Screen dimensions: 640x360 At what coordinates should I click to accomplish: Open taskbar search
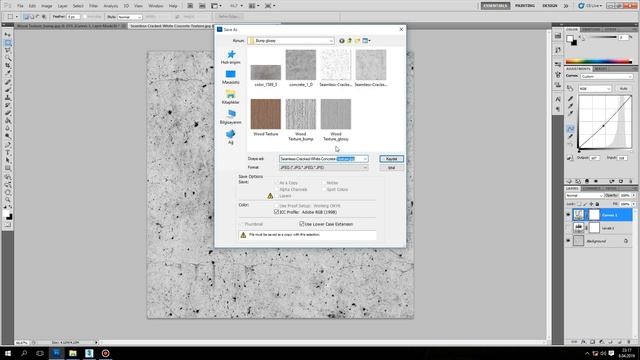24,353
